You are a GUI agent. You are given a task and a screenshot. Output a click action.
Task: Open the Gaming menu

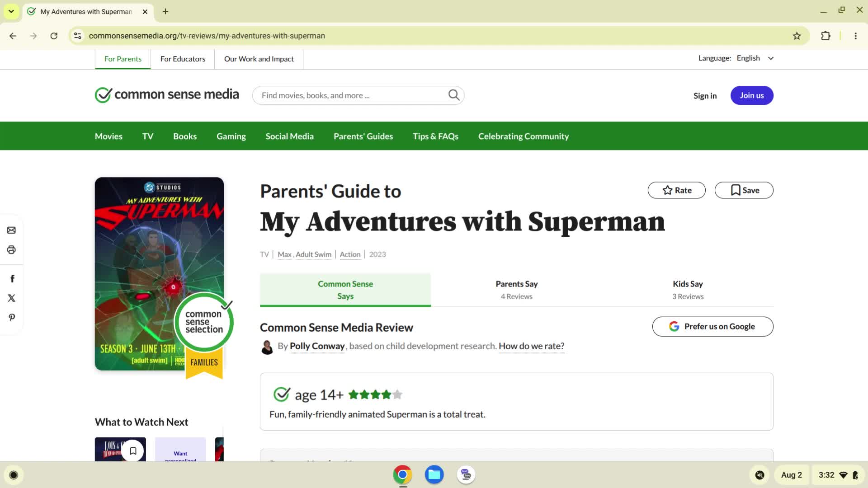point(231,136)
